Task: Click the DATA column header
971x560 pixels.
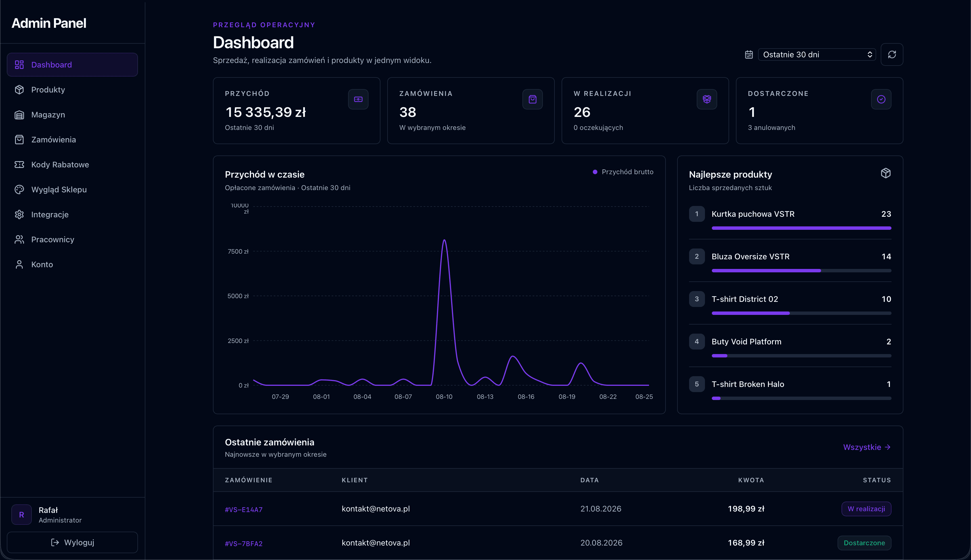Action: click(589, 480)
